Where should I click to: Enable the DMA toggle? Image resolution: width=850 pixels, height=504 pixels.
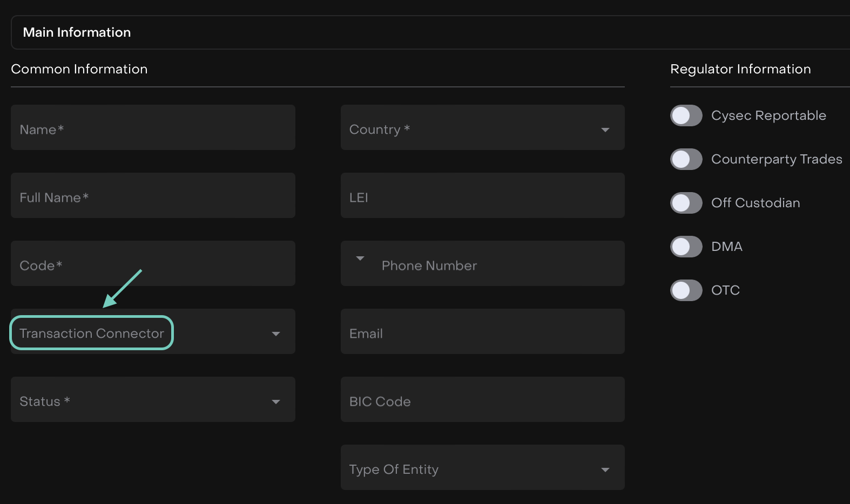[x=686, y=247]
